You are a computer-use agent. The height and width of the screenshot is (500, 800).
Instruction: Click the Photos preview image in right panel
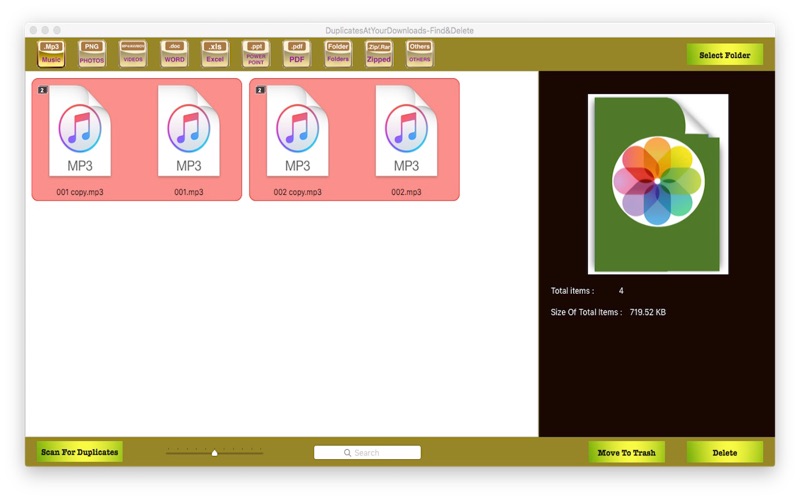(x=658, y=184)
